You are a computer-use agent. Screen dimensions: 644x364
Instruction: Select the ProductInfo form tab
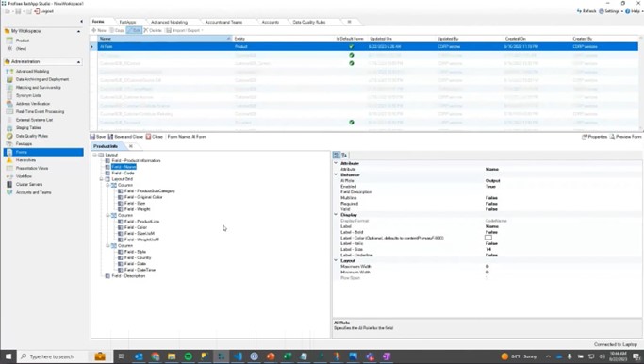[106, 146]
